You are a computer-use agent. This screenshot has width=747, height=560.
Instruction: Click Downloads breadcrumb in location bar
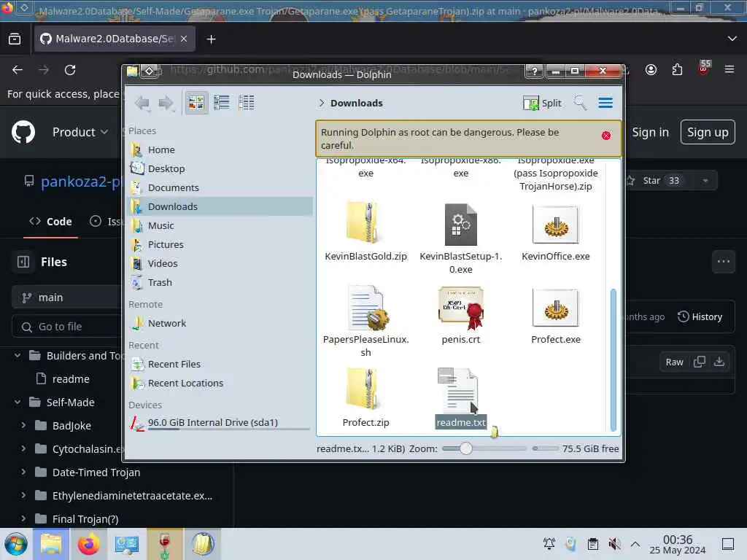tap(356, 104)
